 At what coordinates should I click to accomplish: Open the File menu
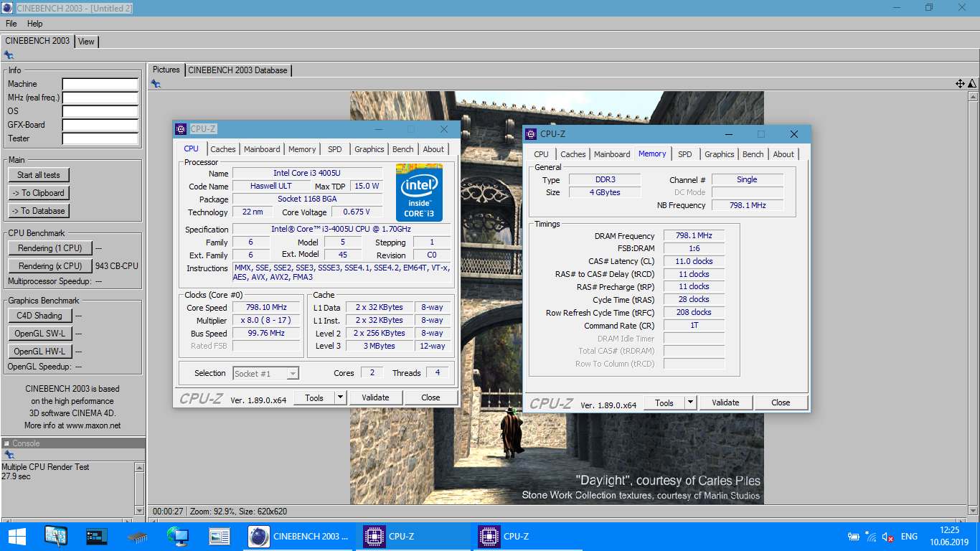11,24
